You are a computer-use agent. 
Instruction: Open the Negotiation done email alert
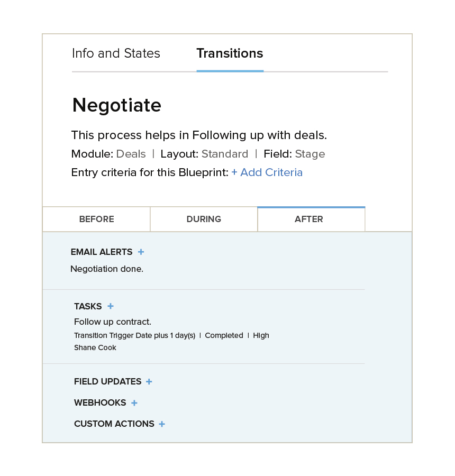(x=107, y=269)
